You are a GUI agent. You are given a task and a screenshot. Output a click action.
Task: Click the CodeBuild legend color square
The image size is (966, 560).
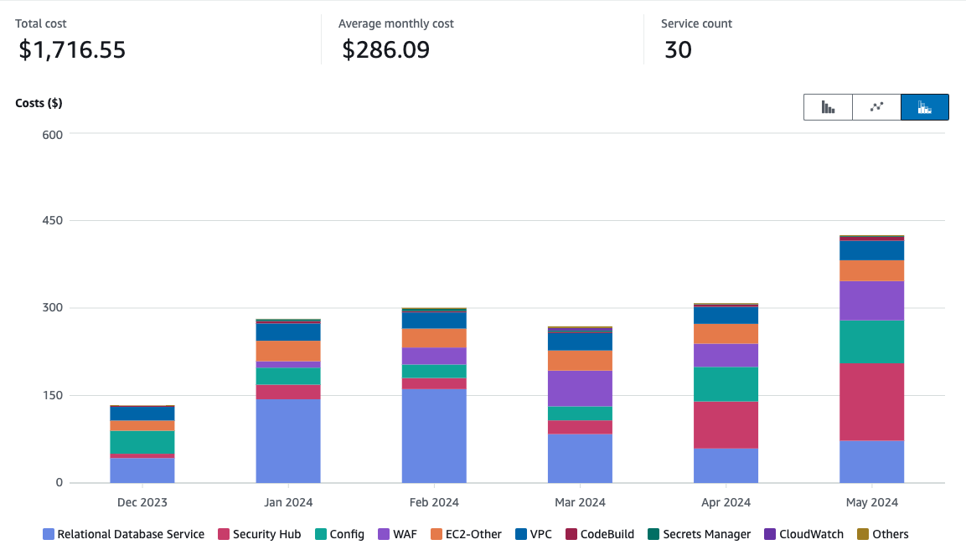click(572, 534)
